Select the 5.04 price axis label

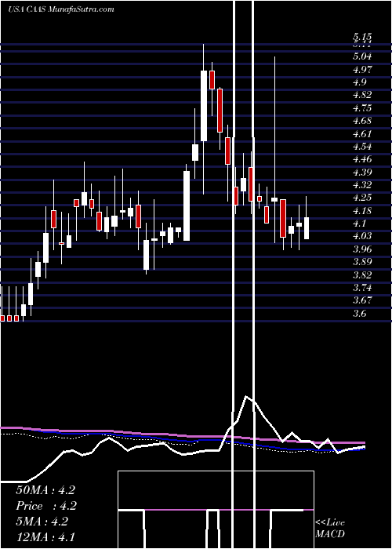(362, 56)
